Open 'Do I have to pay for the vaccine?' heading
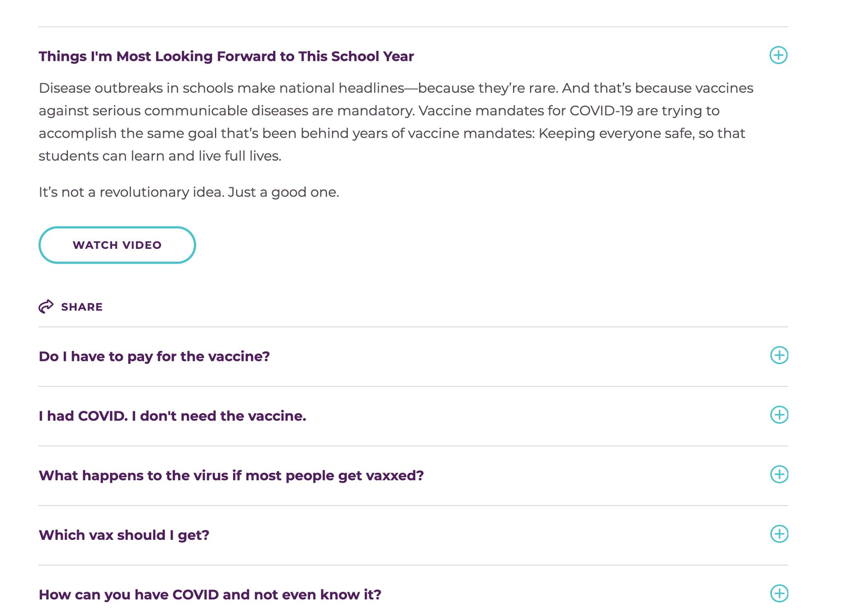The image size is (848, 616). [x=154, y=356]
